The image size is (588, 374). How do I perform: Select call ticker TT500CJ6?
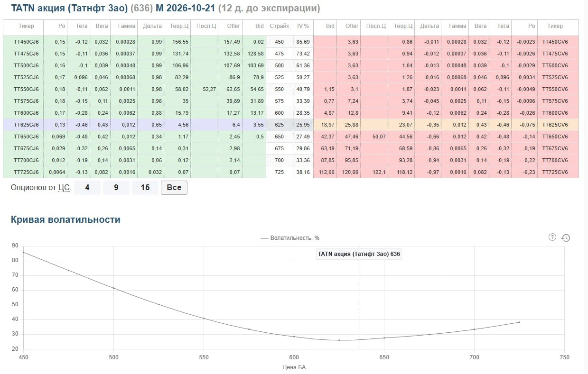[x=26, y=65]
